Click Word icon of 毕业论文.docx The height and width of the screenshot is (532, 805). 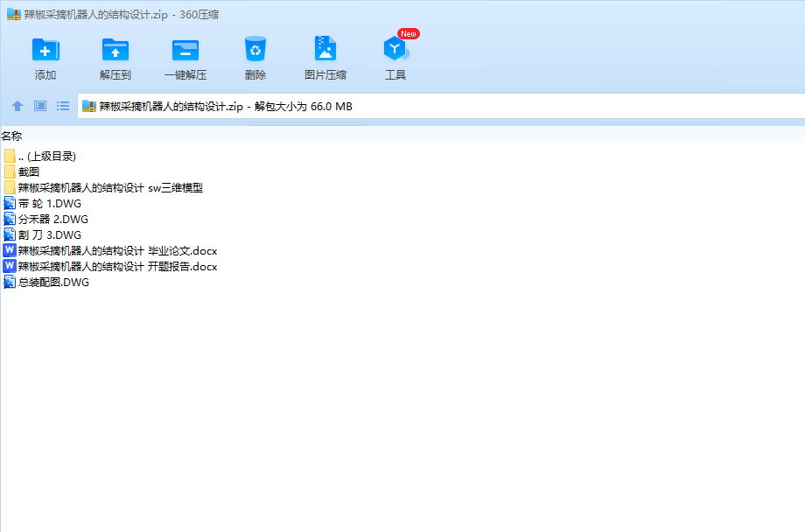click(x=10, y=250)
